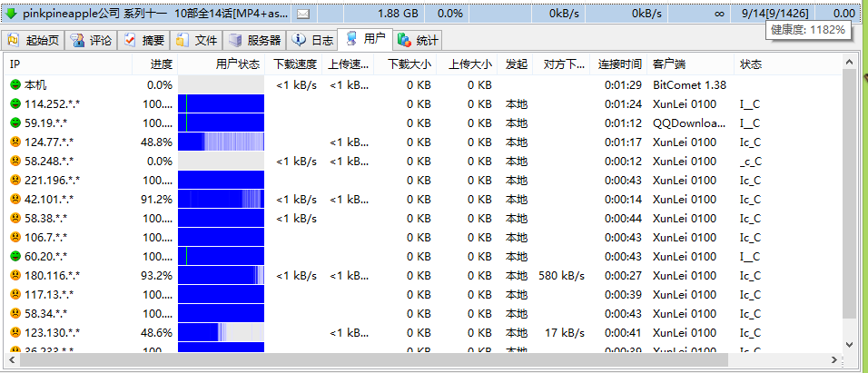
Task: Open the 摘要 tab
Action: click(x=143, y=40)
